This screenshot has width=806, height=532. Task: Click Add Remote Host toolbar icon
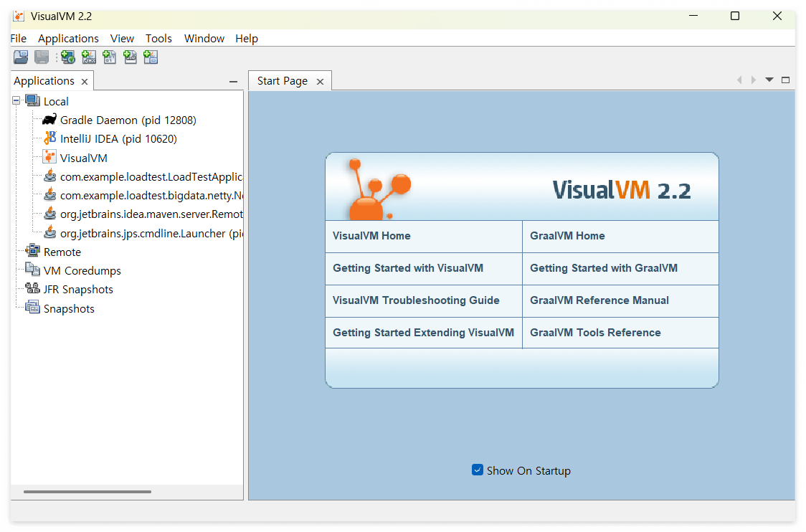click(68, 57)
